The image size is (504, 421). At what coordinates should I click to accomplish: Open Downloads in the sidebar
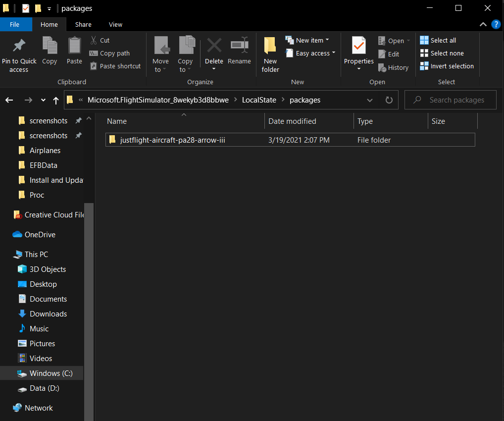click(42, 314)
